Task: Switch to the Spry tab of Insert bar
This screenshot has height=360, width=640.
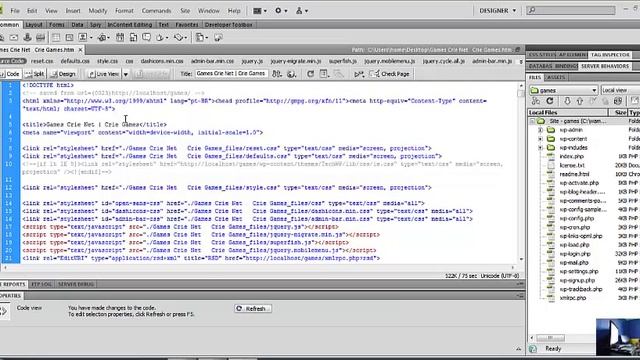Action: 95,25
